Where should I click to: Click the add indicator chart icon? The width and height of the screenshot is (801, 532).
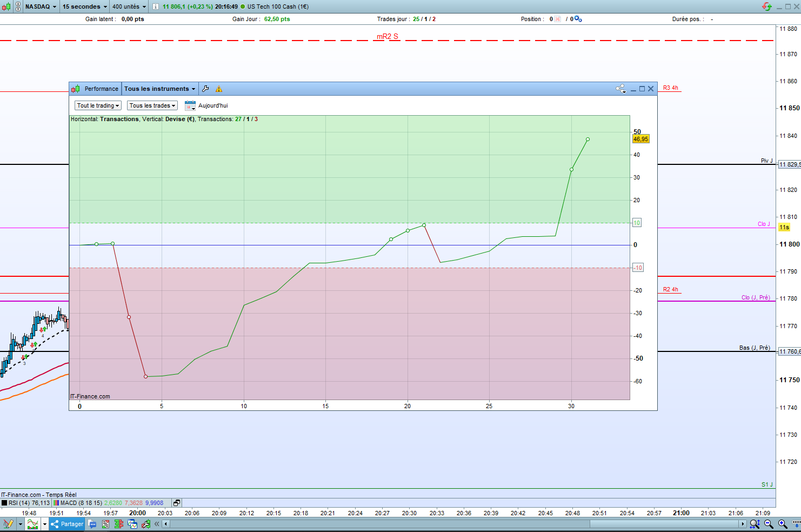(x=33, y=524)
